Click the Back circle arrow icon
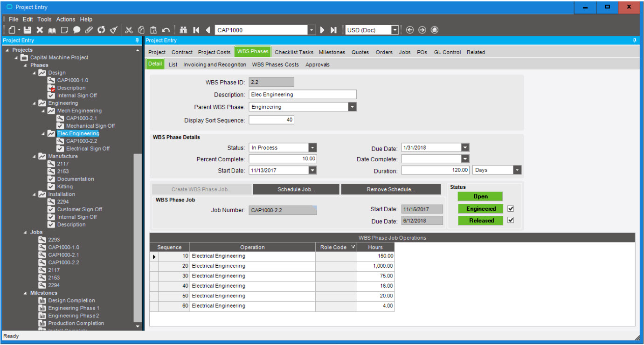644x345 pixels. point(410,30)
